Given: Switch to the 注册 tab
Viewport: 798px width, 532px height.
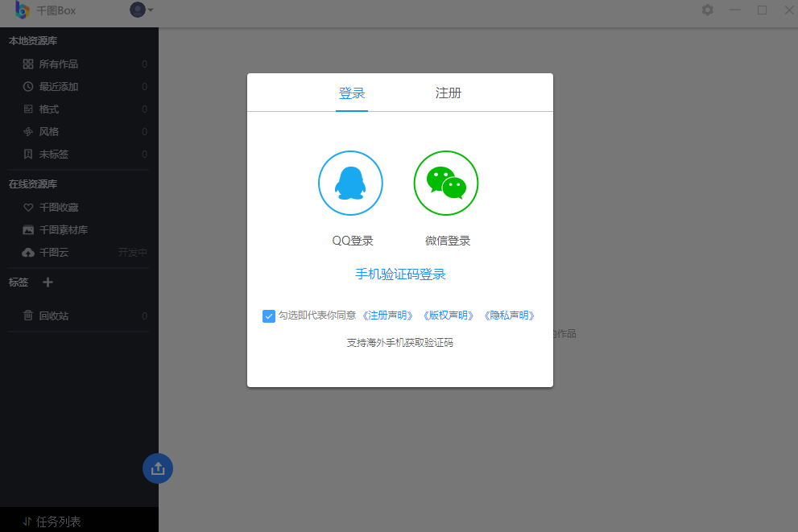Looking at the screenshot, I should 448,93.
